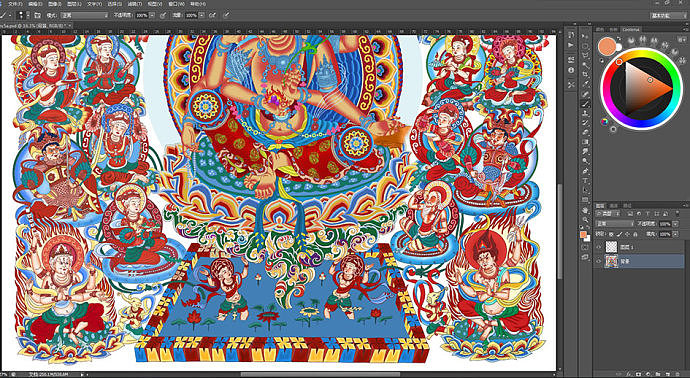Toggle lock transparent pixels
Viewport: 690px width, 378px height.
click(x=611, y=234)
